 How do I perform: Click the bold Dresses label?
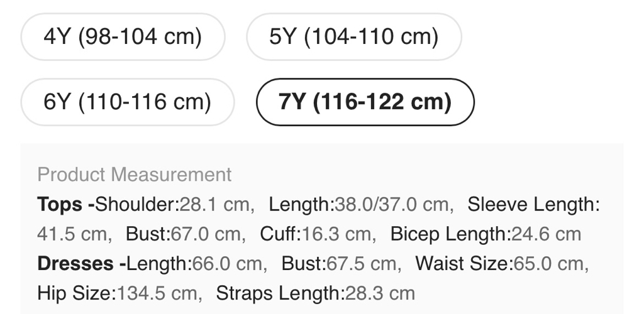[78, 264]
